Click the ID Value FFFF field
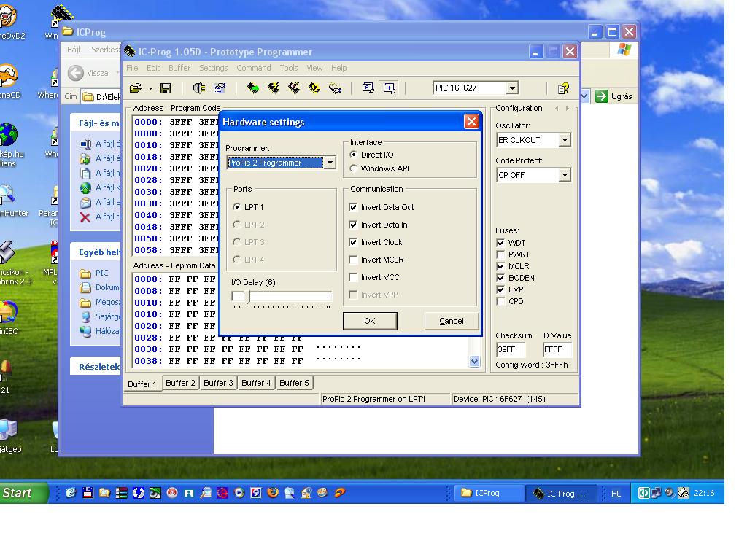The image size is (747, 560). pyautogui.click(x=557, y=349)
